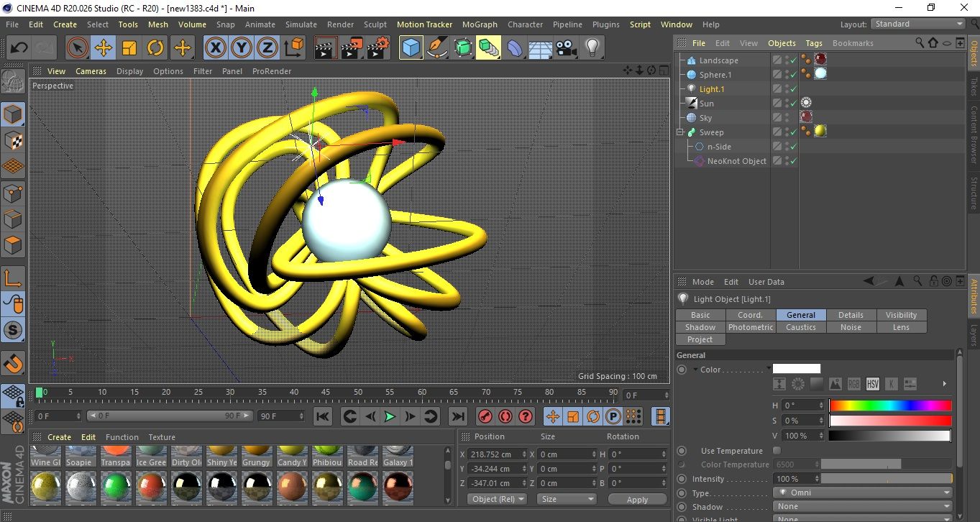Add a Camera object
Viewport: 980px width, 522px height.
pos(567,48)
